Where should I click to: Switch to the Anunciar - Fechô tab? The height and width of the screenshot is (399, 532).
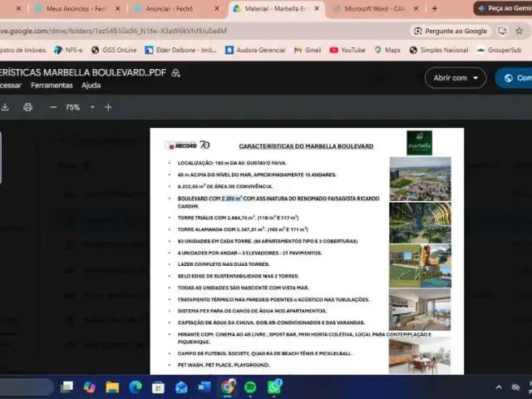169,9
